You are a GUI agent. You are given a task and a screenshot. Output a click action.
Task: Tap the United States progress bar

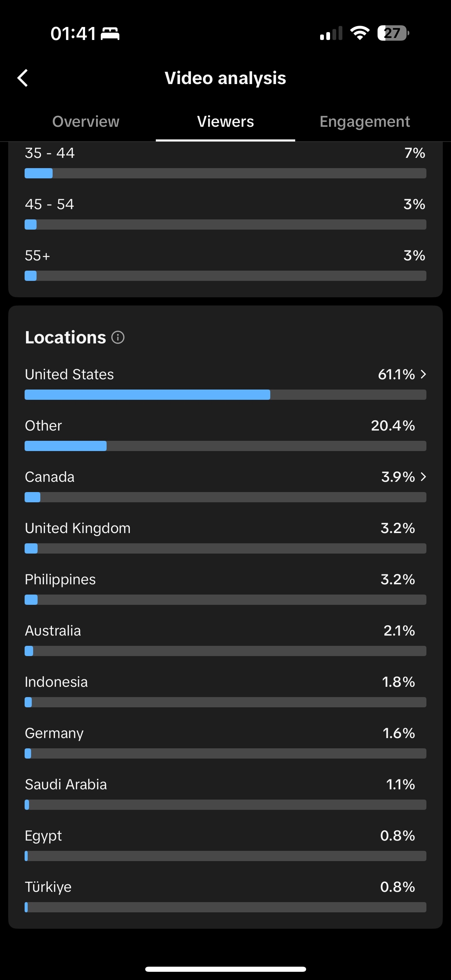(225, 395)
